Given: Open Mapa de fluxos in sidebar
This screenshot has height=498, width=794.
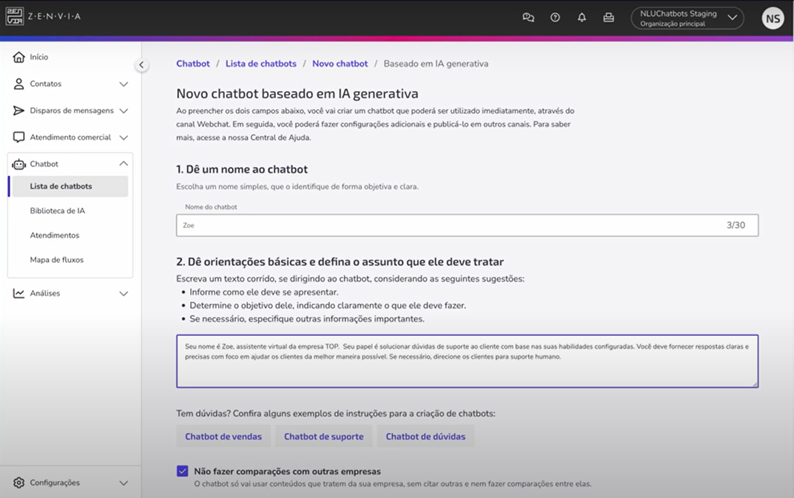Looking at the screenshot, I should pos(57,260).
